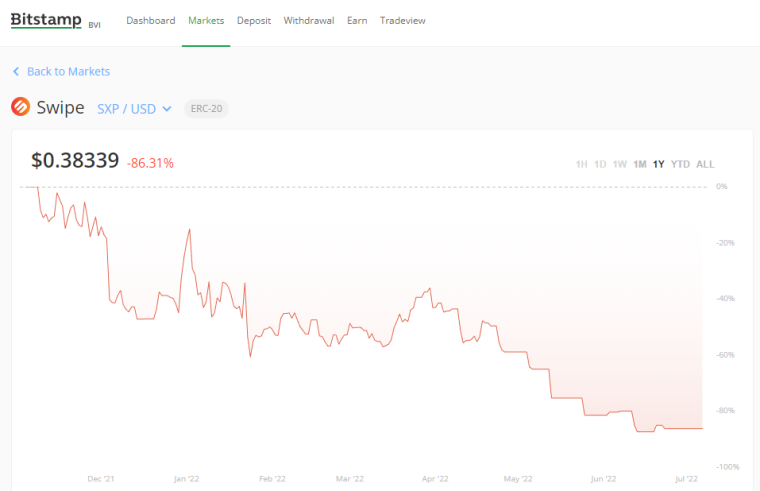This screenshot has height=491, width=760.
Task: Click the Feb '22 axis label
Action: click(x=272, y=479)
